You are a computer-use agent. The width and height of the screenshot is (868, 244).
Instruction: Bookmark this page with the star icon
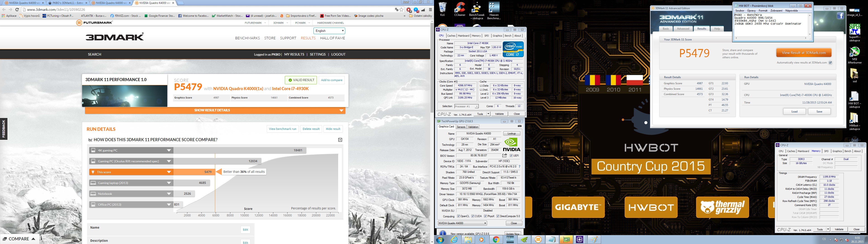pos(401,9)
